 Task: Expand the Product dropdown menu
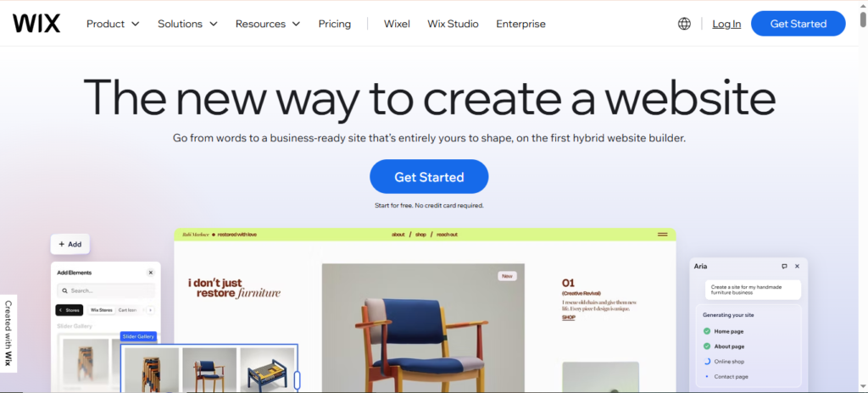113,24
